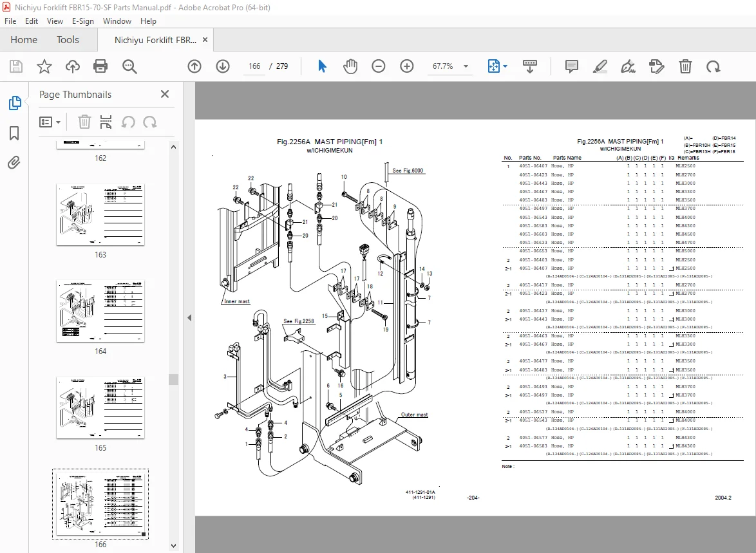
Task: Close the Nichiyu Forklift document tab
Action: point(205,39)
